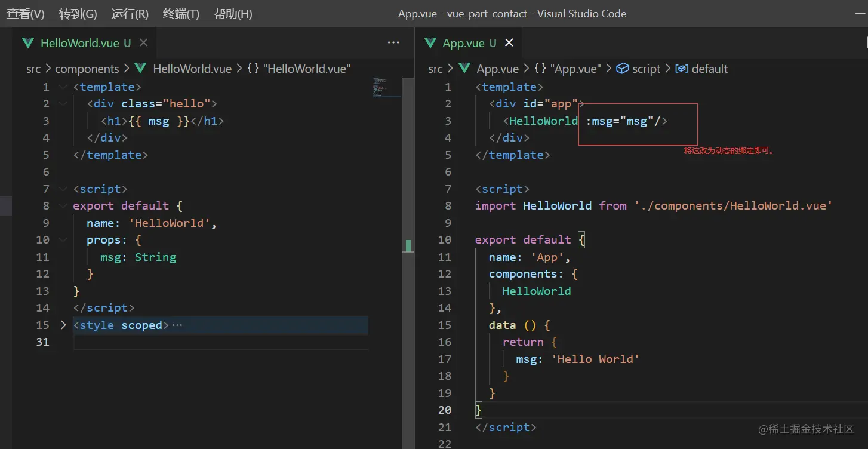Click div id="app" on App.vue line 2
Viewport: 868px width, 449px height.
click(537, 104)
